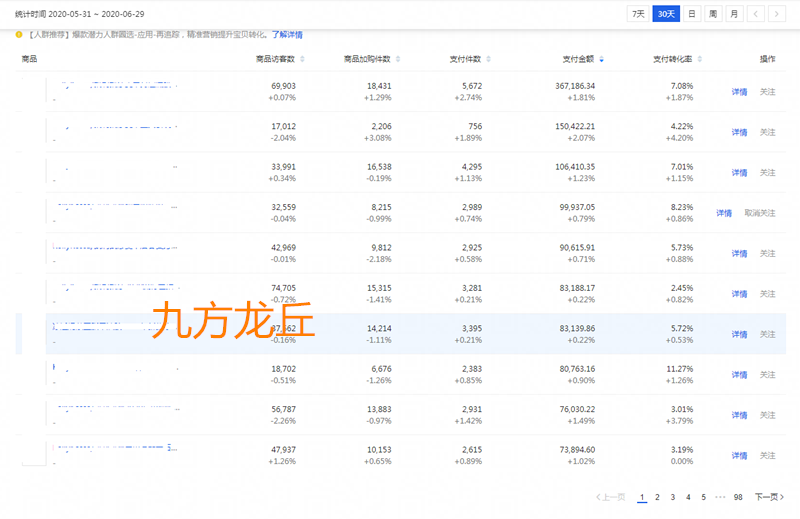This screenshot has width=800, height=519.
Task: Click 关注 for the 73,894.60 row
Action: click(767, 455)
